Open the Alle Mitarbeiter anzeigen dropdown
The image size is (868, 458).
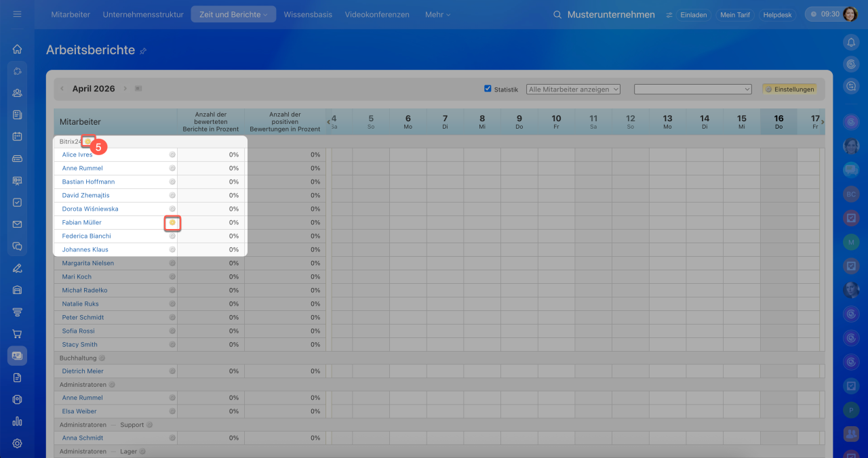point(573,89)
